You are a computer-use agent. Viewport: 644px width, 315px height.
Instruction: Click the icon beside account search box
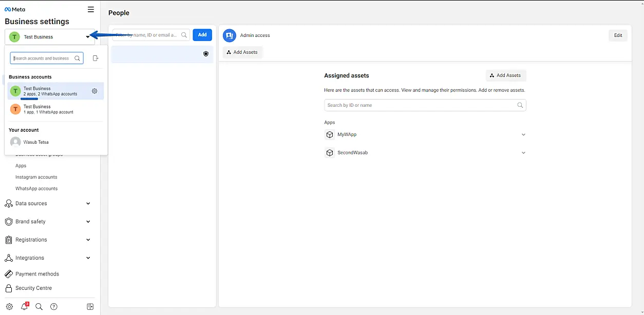pyautogui.click(x=95, y=58)
